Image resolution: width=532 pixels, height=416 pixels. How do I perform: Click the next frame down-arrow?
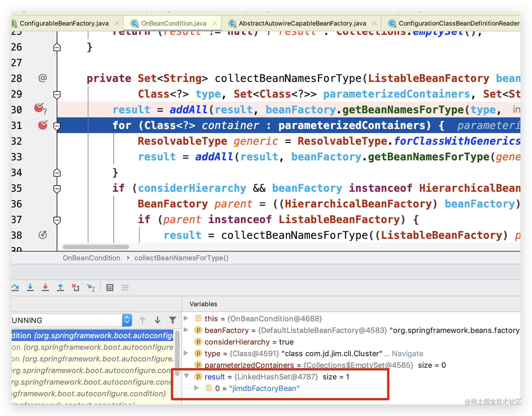coord(158,320)
